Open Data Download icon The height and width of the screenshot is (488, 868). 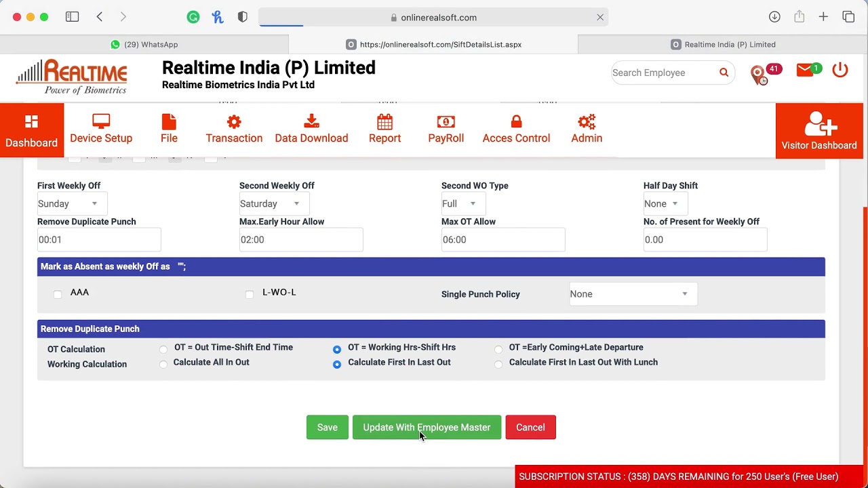pos(311,122)
